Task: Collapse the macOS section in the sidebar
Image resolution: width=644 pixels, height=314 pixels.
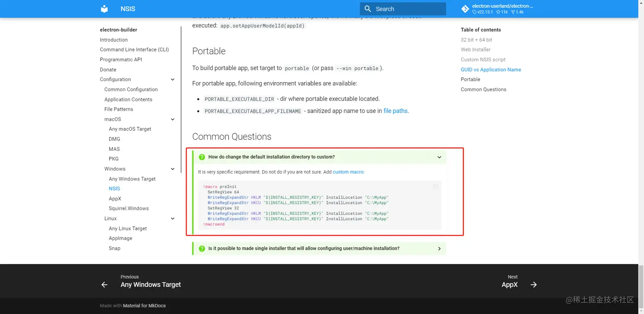Action: click(x=172, y=119)
